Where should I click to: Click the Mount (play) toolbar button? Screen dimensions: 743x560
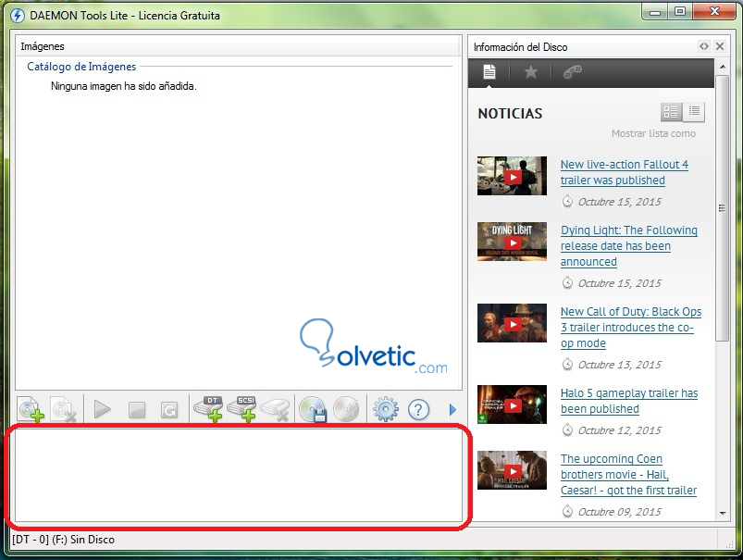click(103, 409)
